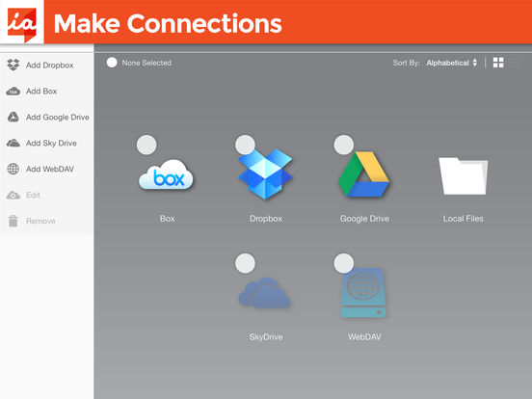The image size is (532, 399).
Task: Select the Dropbox connection checkbox circle
Action: pos(245,145)
